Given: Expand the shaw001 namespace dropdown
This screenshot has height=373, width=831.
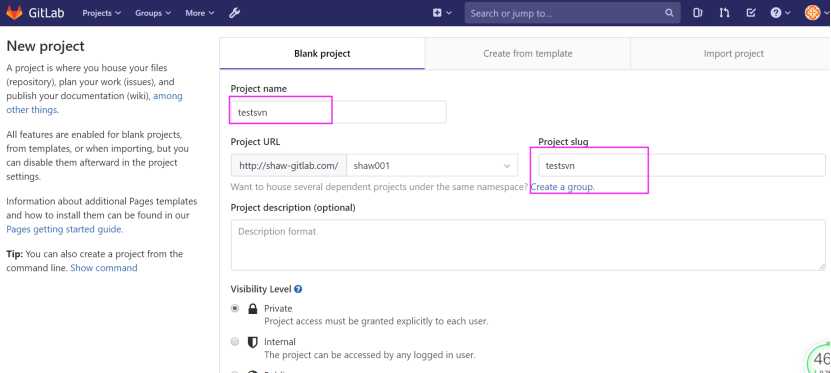Looking at the screenshot, I should (432, 165).
